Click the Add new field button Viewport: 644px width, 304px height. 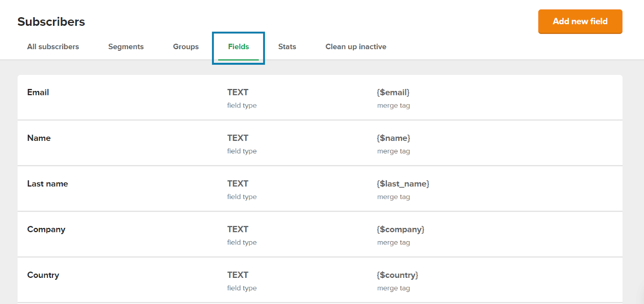pyautogui.click(x=580, y=21)
